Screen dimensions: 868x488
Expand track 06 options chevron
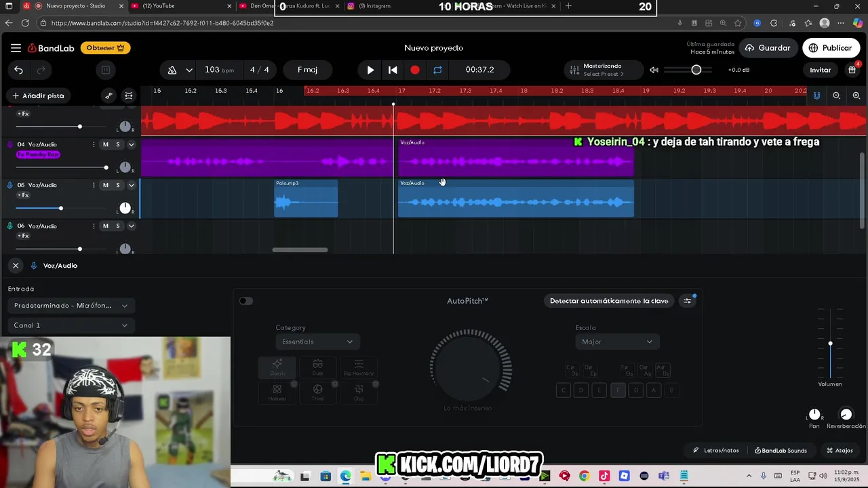131,226
